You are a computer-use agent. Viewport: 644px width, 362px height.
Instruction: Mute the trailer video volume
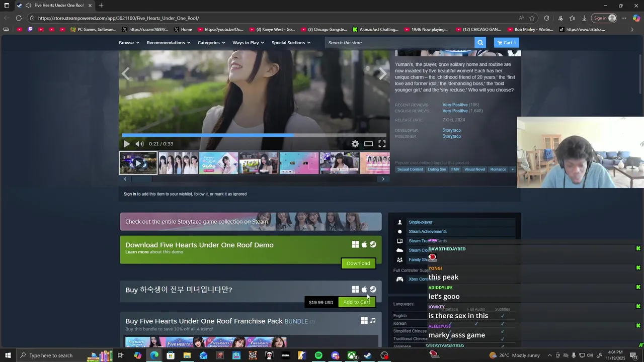pyautogui.click(x=139, y=144)
